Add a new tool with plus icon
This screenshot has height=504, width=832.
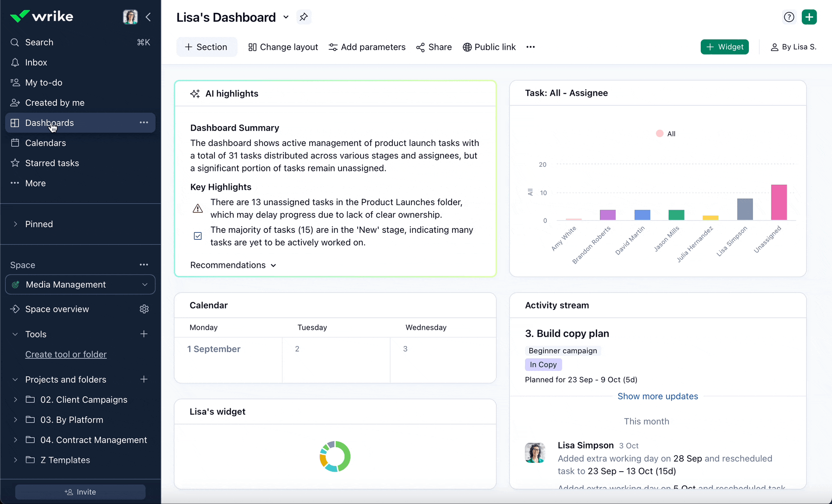coord(144,334)
